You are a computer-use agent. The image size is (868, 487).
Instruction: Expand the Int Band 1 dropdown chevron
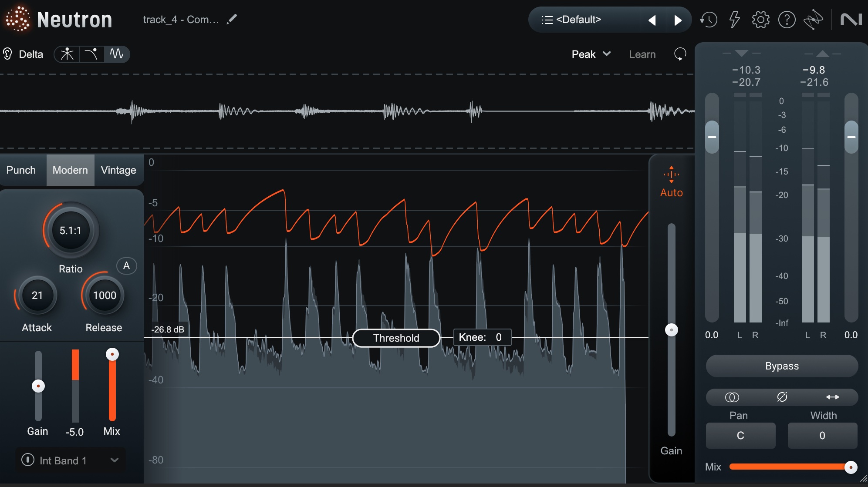tap(115, 460)
